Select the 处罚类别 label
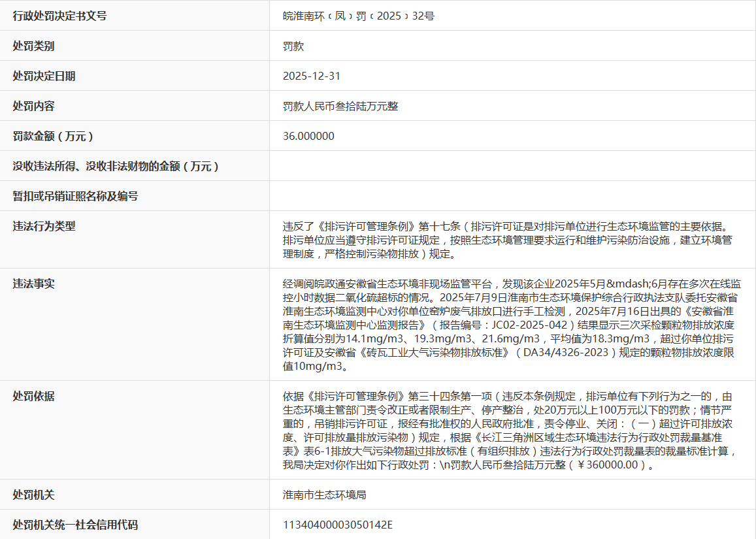The image size is (756, 539). coord(33,46)
